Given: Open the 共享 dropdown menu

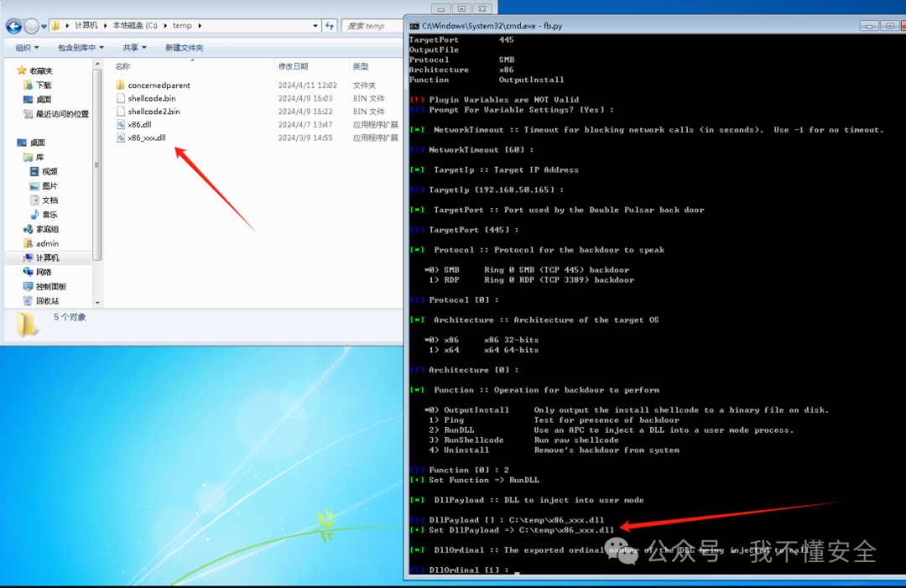Looking at the screenshot, I should click(x=134, y=47).
